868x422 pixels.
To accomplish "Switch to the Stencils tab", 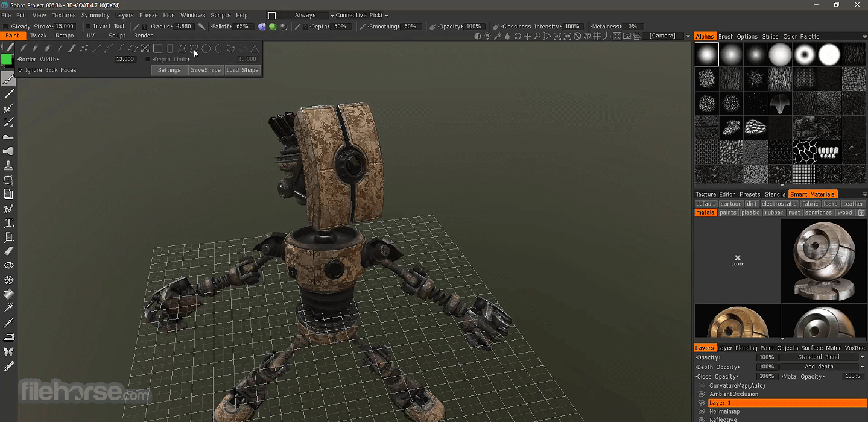I will 775,195.
